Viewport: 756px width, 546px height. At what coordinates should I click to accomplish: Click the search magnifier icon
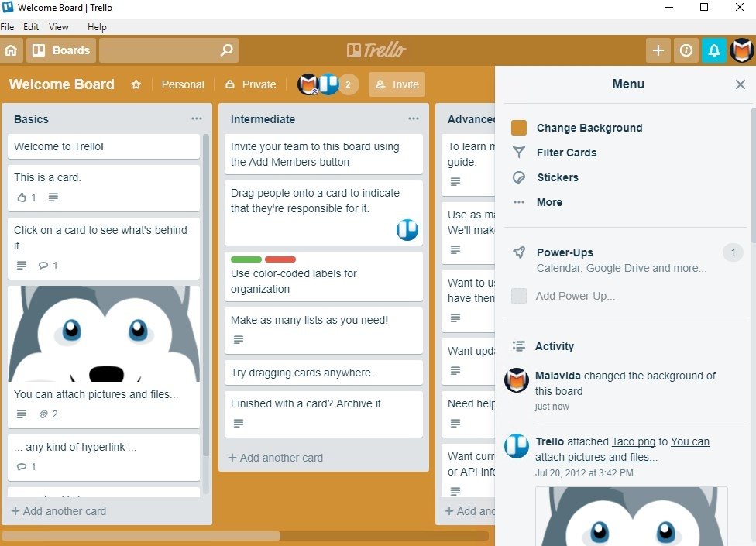(x=226, y=50)
